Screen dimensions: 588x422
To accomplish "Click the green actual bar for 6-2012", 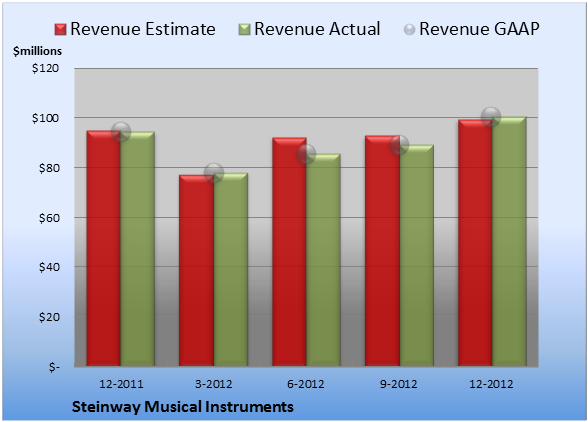I will click(323, 260).
